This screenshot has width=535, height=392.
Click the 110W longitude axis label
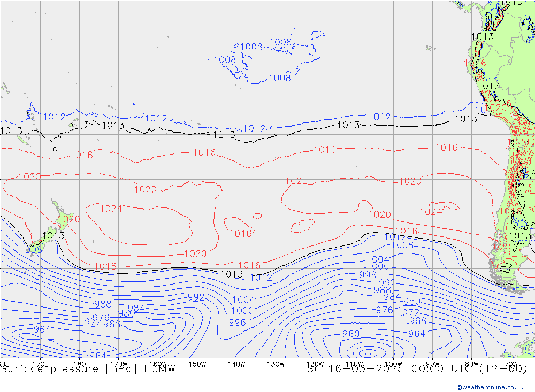[x=354, y=364]
